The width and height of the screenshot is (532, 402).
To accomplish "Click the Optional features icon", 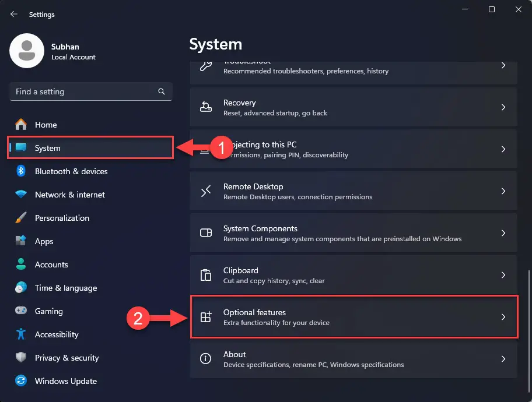I will tap(205, 317).
